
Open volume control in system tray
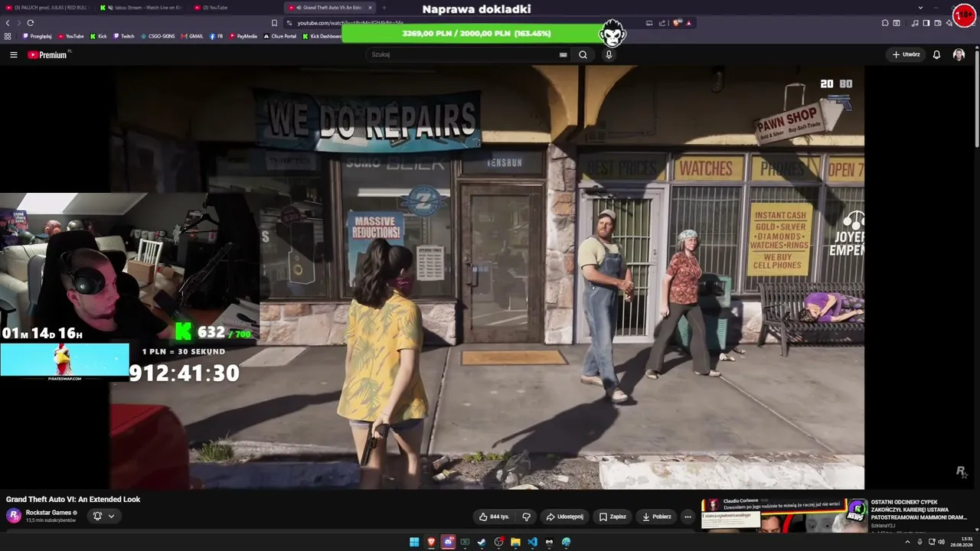(x=941, y=542)
